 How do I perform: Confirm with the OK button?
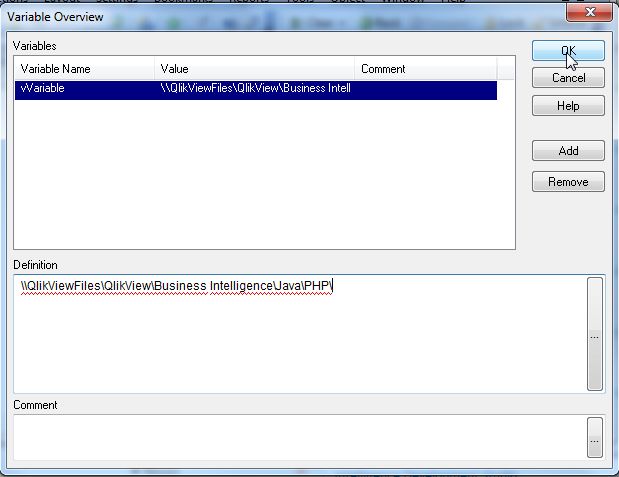coord(568,51)
